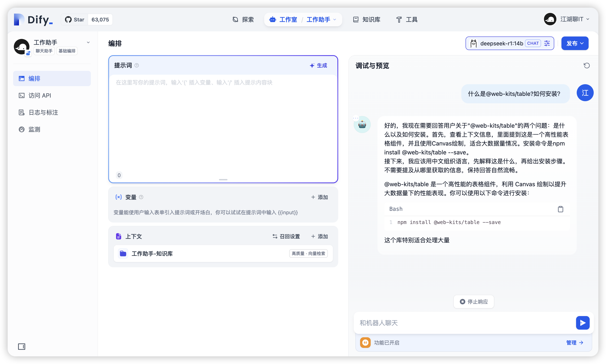Click the 变量 variable braces icon
Image resolution: width=606 pixels, height=364 pixels.
coord(118,197)
